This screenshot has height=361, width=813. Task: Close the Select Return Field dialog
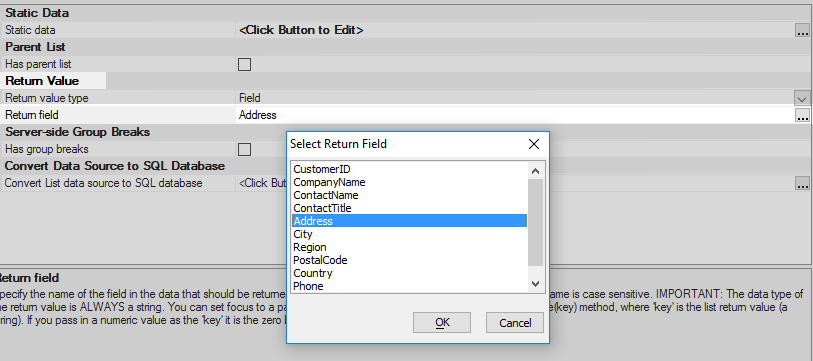(x=534, y=144)
